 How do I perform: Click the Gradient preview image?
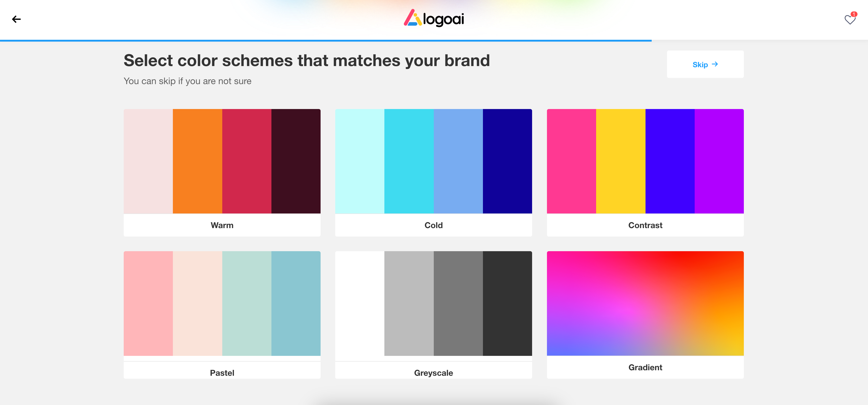[645, 303]
